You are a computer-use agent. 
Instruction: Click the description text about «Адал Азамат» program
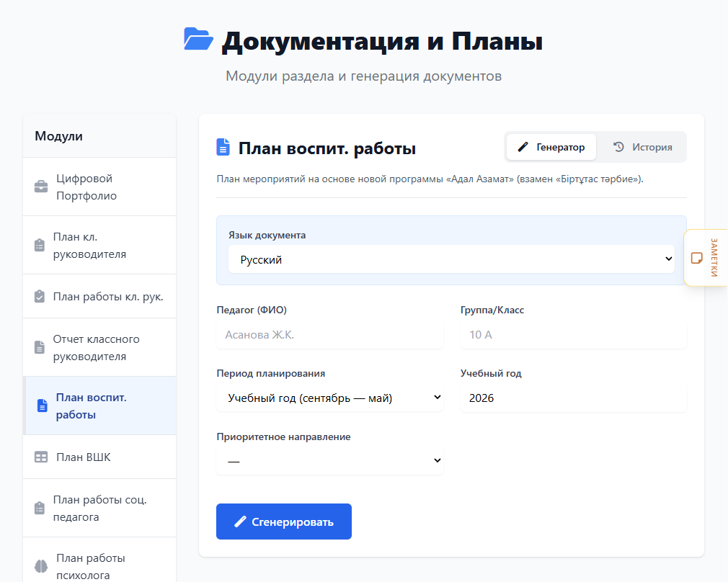tap(430, 179)
